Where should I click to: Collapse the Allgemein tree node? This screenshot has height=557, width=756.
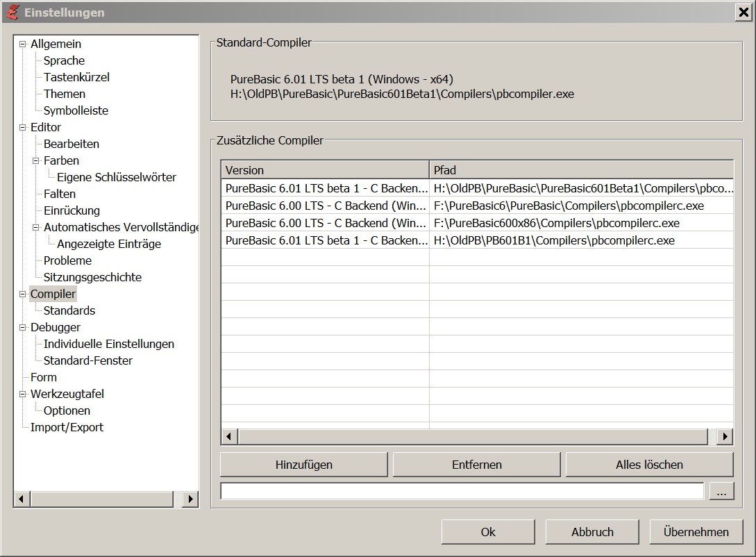coord(22,44)
